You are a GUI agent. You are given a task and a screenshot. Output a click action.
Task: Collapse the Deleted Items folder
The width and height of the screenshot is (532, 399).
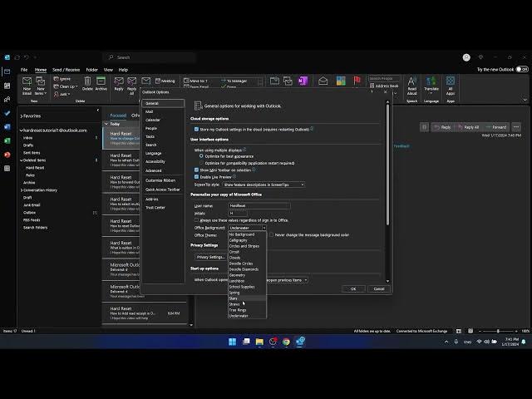[x=22, y=160]
